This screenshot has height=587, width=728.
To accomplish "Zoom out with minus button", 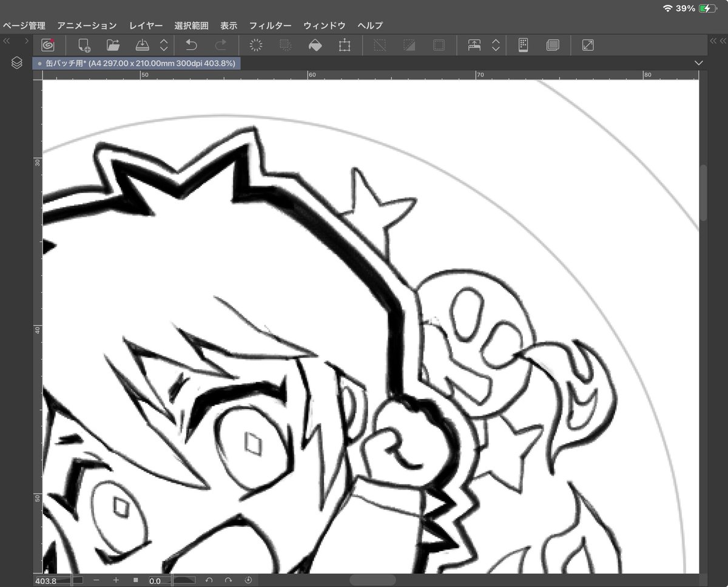I will pos(96,580).
